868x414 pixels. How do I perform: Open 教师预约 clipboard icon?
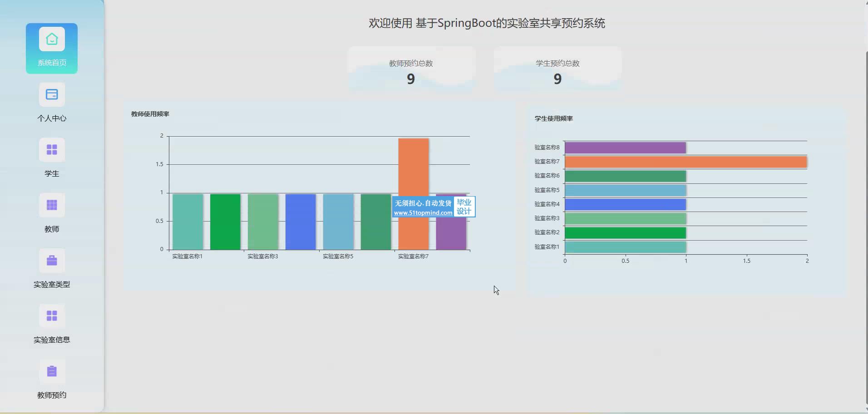[x=52, y=372]
